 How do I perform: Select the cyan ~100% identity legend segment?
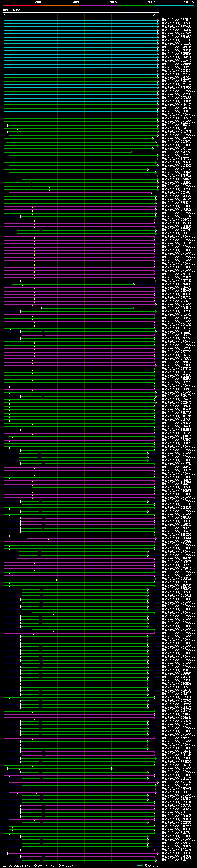[175, 6]
